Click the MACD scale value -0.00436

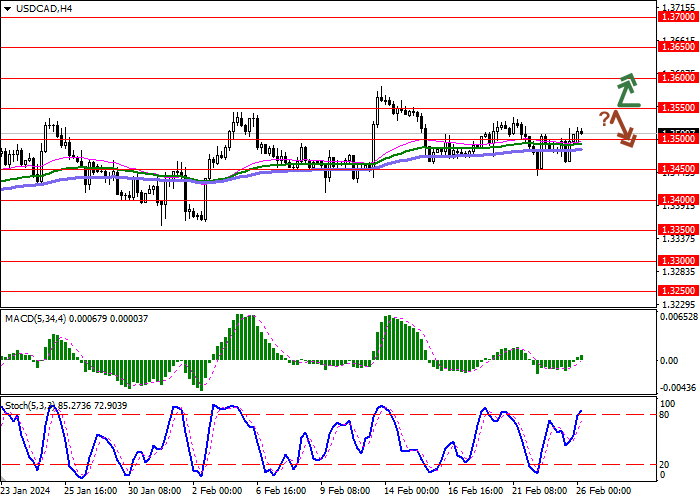pos(679,388)
